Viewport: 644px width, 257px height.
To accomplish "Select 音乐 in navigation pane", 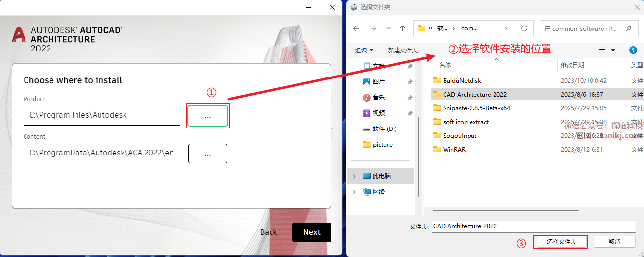I will tap(378, 97).
